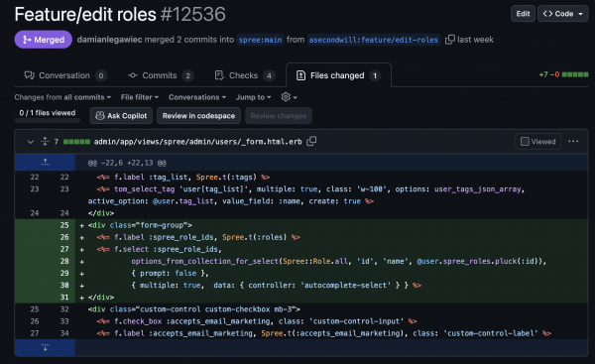Image resolution: width=595 pixels, height=364 pixels.
Task: Switch to the Conversation tab
Action: pyautogui.click(x=65, y=75)
